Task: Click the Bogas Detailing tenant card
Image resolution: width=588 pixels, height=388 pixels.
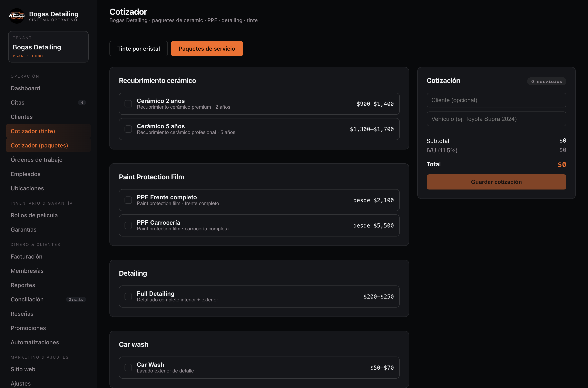Action: pyautogui.click(x=48, y=47)
